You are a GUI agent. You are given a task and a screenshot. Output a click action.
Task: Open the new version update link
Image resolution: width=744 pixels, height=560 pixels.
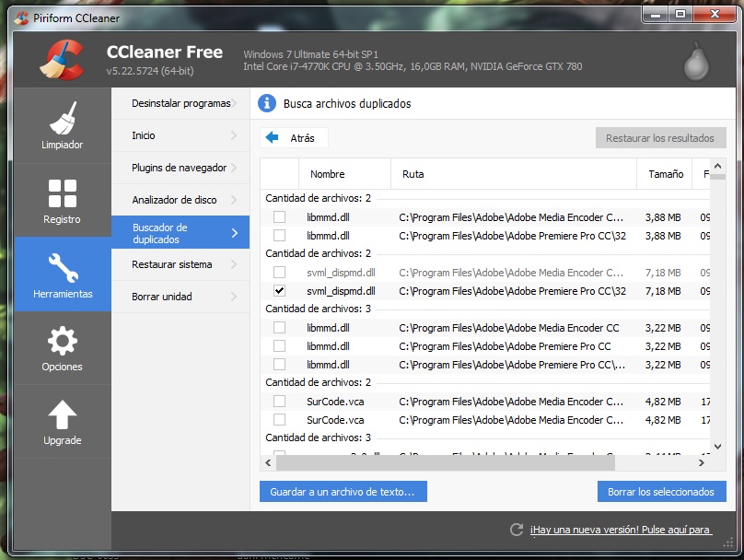pos(621,530)
